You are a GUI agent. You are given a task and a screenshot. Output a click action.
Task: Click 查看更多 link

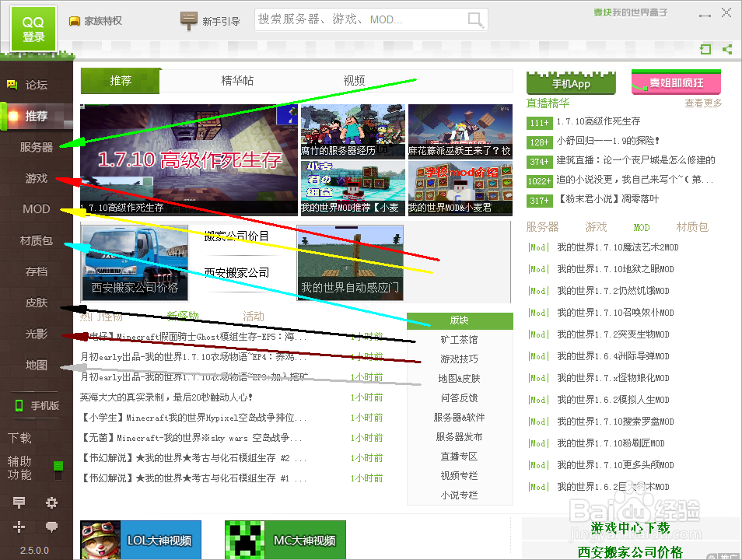click(x=703, y=103)
